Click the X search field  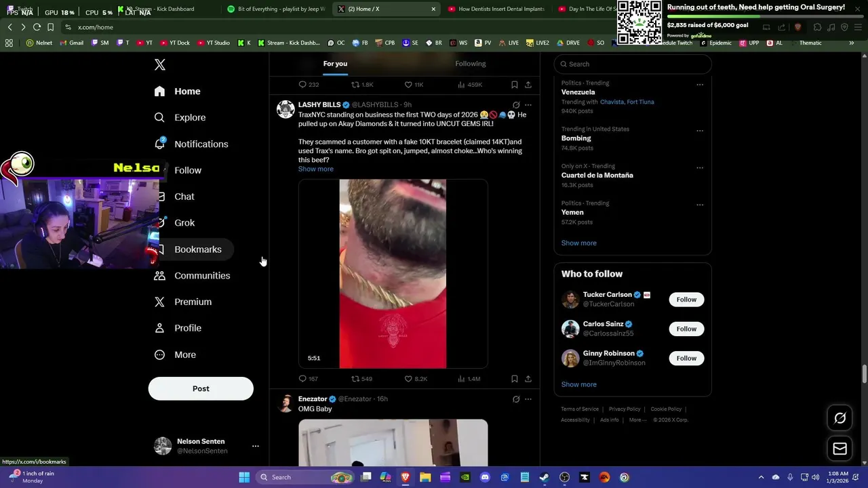[x=633, y=64]
